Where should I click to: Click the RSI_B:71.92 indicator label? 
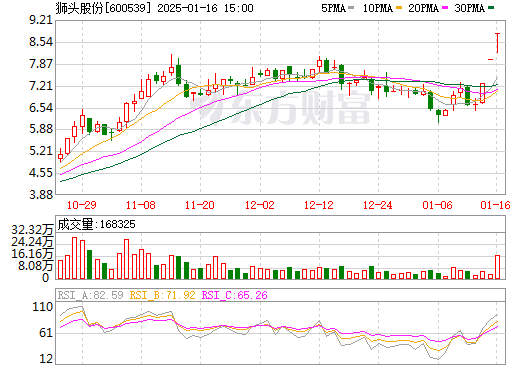(x=162, y=295)
